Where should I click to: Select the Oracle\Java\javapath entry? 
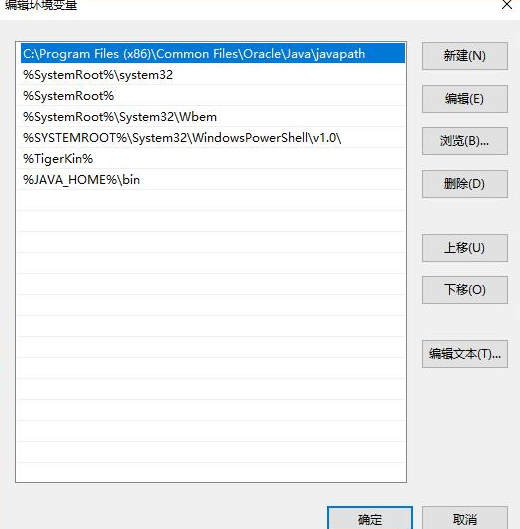(x=213, y=53)
